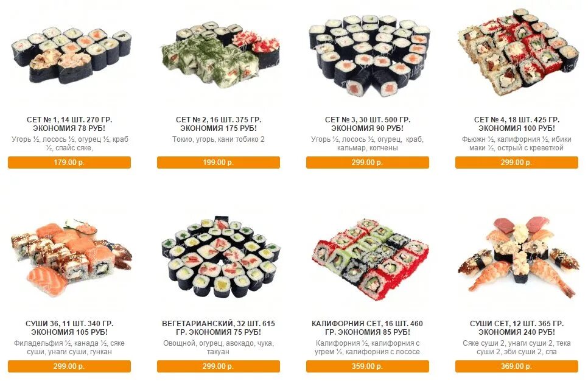Open the Калифорния сет title link
The width and height of the screenshot is (588, 381).
pyautogui.click(x=368, y=328)
